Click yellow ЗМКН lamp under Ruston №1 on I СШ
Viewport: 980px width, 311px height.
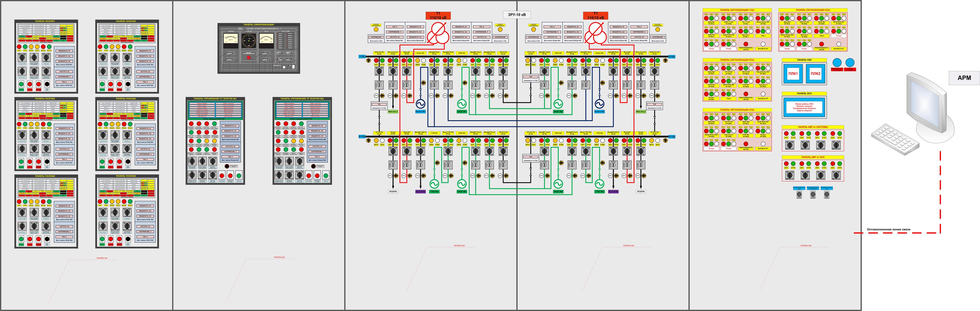[x=417, y=60]
